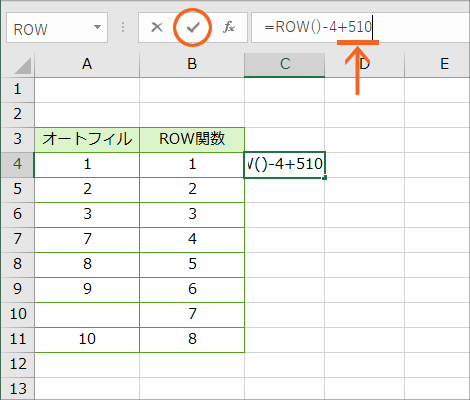Click the ROW関数 header cell
The height and width of the screenshot is (400, 470).
[x=192, y=140]
